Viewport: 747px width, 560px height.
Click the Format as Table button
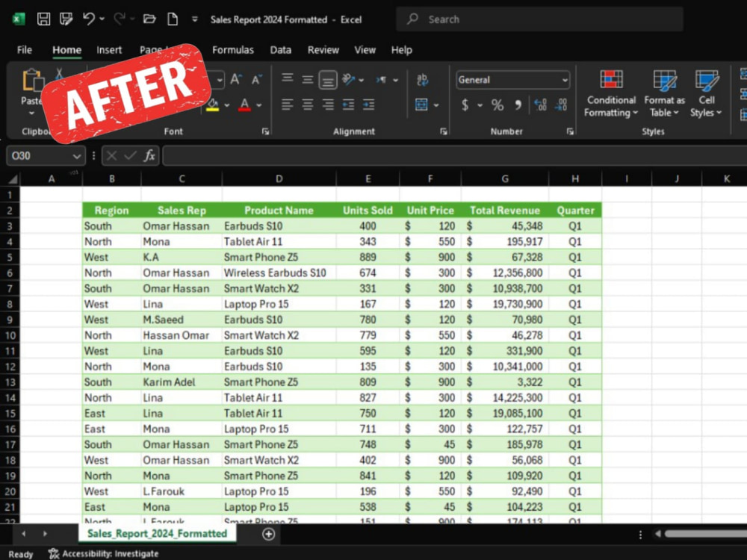(x=664, y=94)
